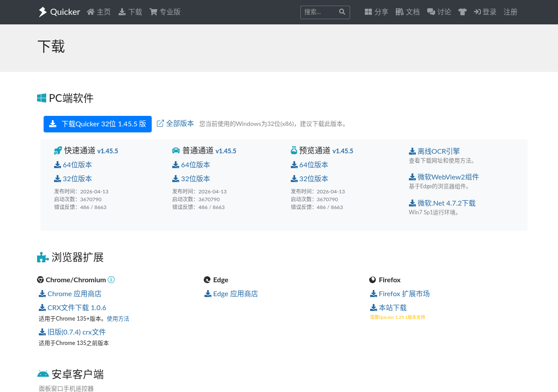Focus the 搜索 search field

click(319, 12)
